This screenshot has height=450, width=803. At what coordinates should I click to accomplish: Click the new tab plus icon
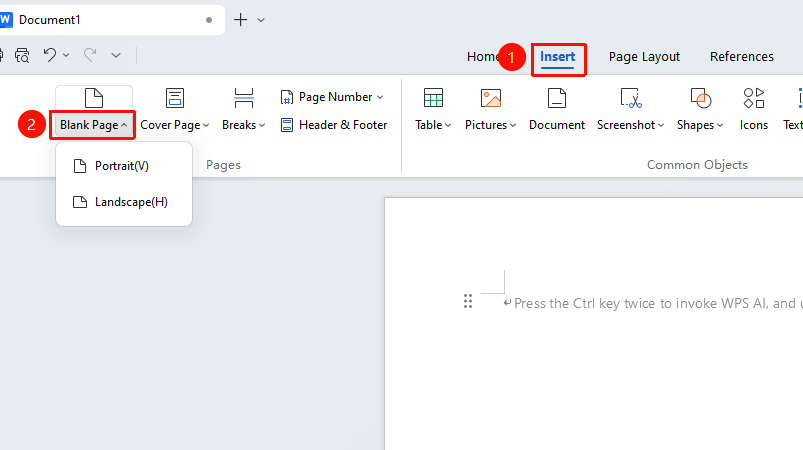tap(240, 20)
